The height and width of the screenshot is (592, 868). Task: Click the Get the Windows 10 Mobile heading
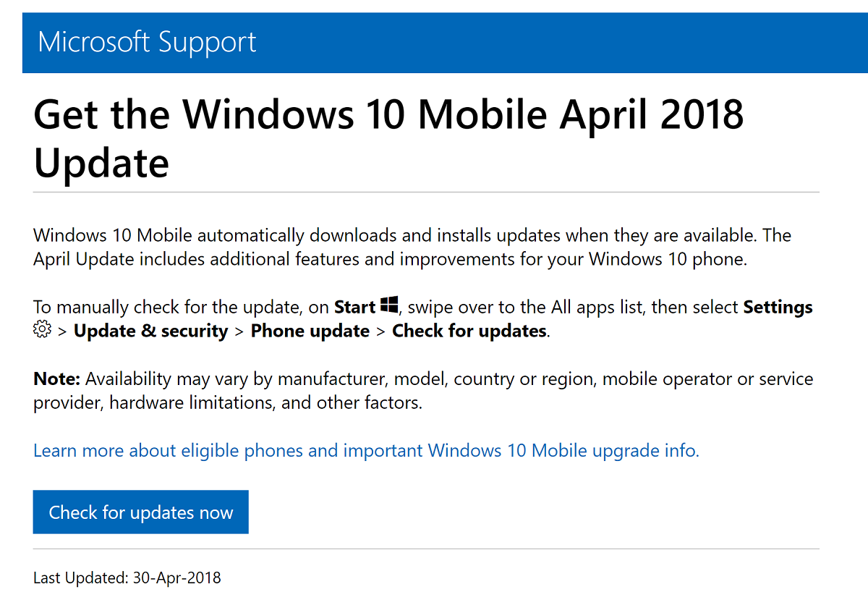(388, 138)
